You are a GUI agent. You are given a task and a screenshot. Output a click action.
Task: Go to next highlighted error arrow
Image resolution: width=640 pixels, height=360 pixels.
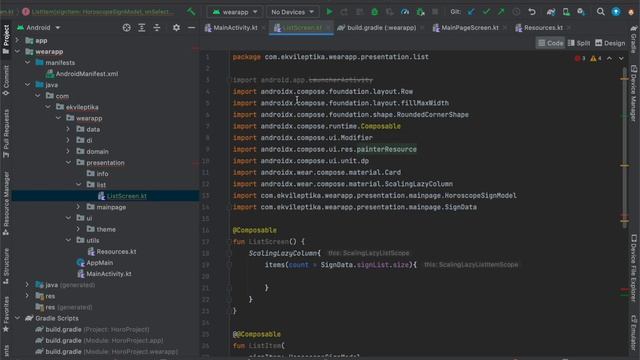[621, 58]
